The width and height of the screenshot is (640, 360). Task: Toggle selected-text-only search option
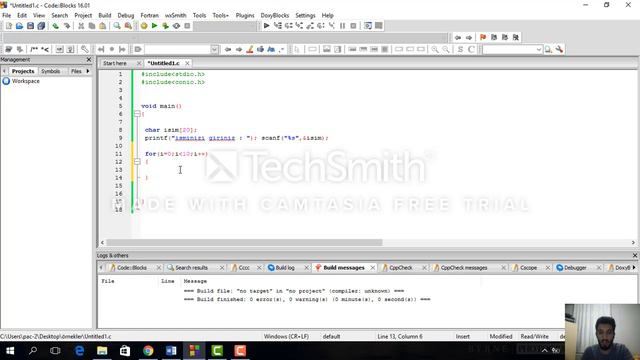tap(260, 49)
